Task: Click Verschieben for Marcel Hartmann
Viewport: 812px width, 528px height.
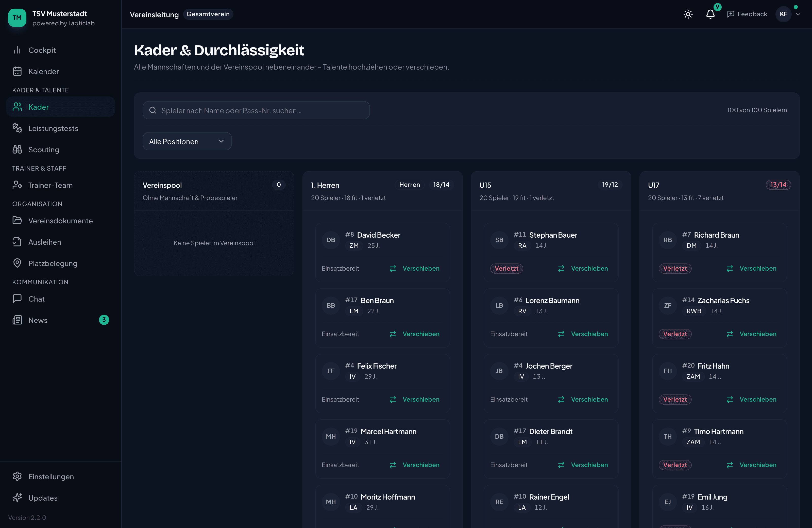Action: pyautogui.click(x=415, y=465)
